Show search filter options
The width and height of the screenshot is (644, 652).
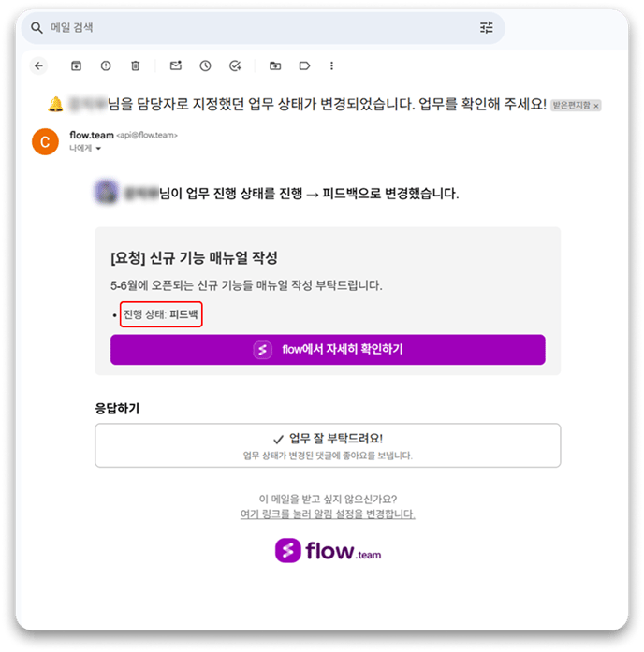coord(486,28)
